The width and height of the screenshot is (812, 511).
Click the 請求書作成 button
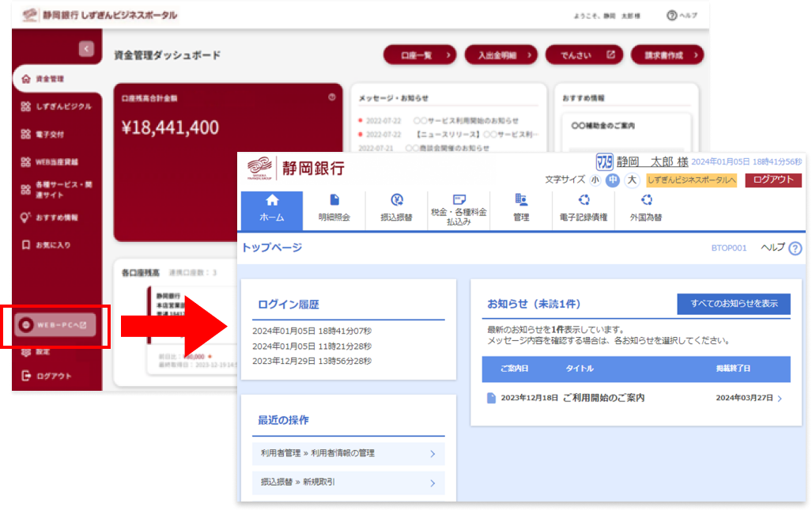[x=667, y=55]
